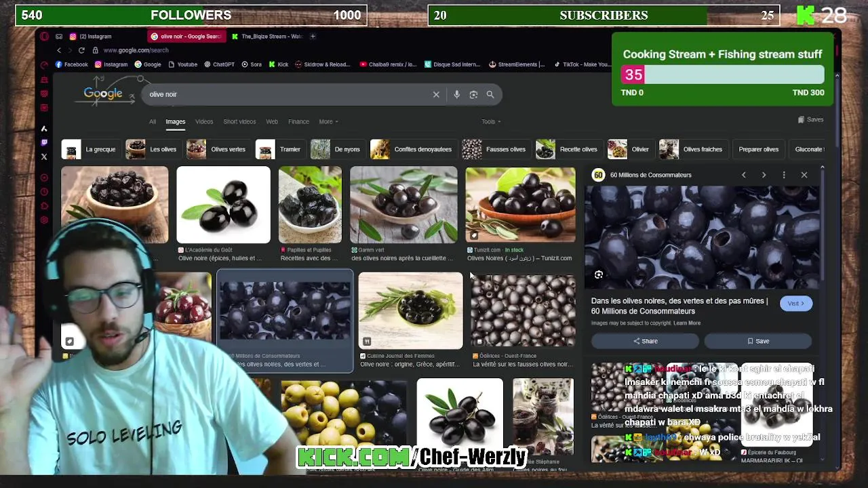Open a new browser tab with plus
868x488 pixels.
click(x=313, y=37)
